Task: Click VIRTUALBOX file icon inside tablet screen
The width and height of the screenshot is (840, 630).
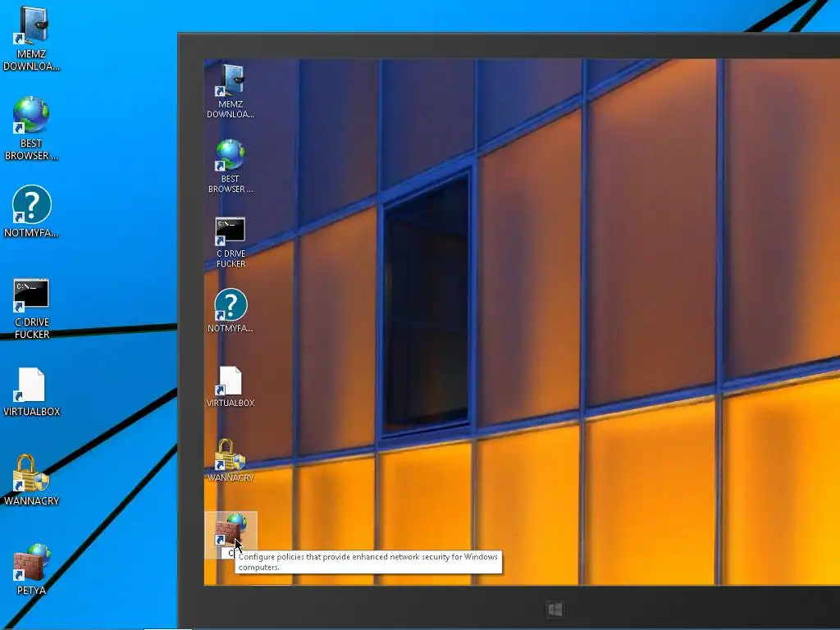Action: point(231,381)
